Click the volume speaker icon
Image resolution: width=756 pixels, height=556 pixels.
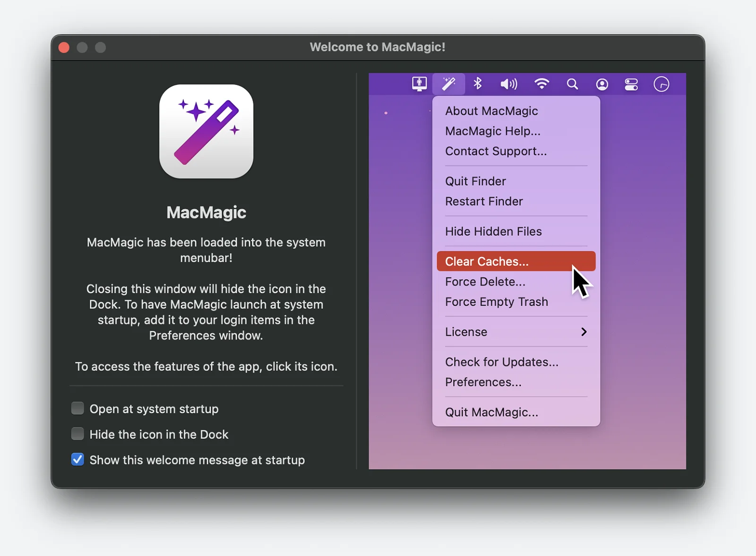509,84
